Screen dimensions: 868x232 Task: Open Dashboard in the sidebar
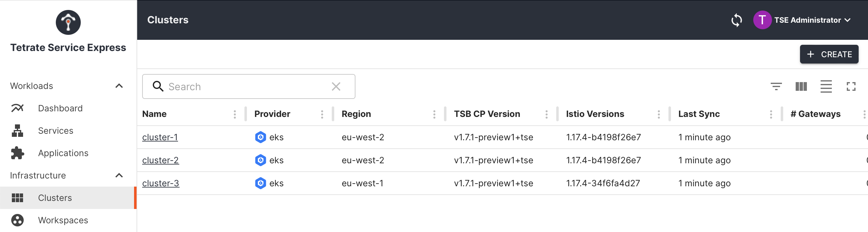coord(60,108)
